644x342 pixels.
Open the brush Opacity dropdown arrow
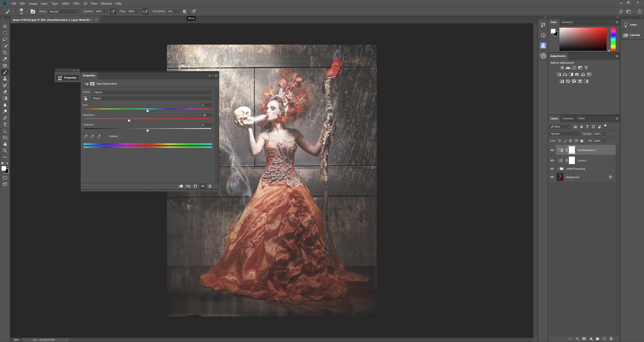point(106,12)
